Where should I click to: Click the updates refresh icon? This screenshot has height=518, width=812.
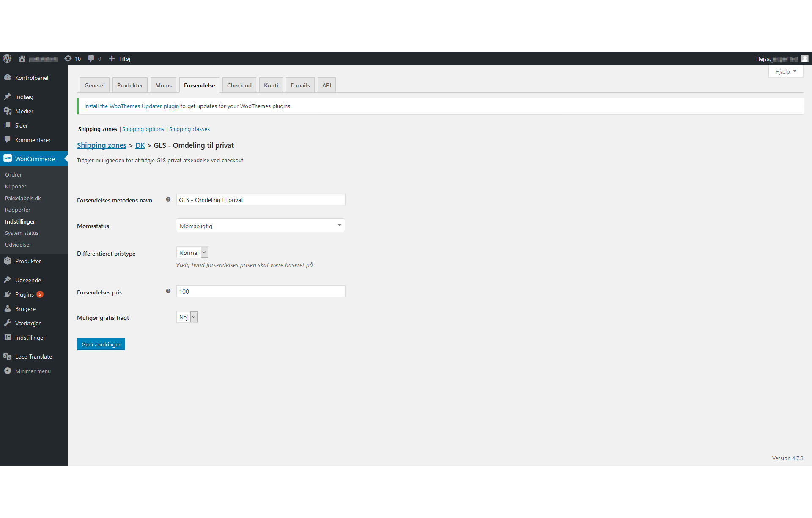pyautogui.click(x=68, y=58)
